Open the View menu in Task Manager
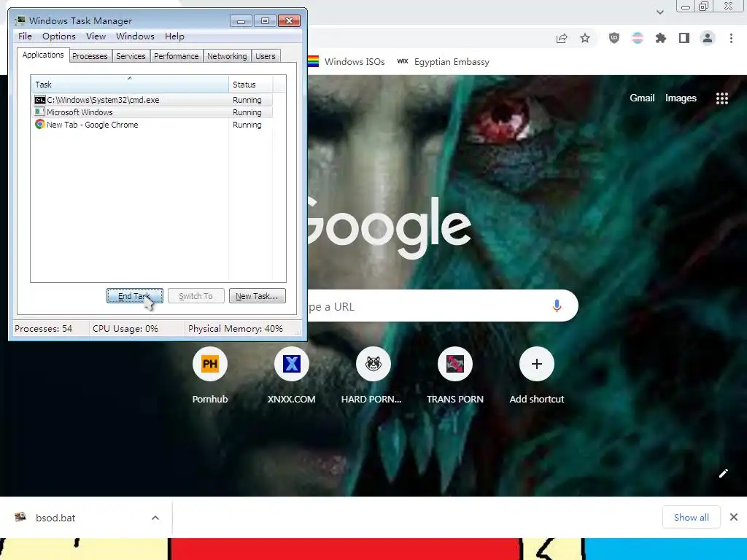This screenshot has width=747, height=560. (96, 36)
